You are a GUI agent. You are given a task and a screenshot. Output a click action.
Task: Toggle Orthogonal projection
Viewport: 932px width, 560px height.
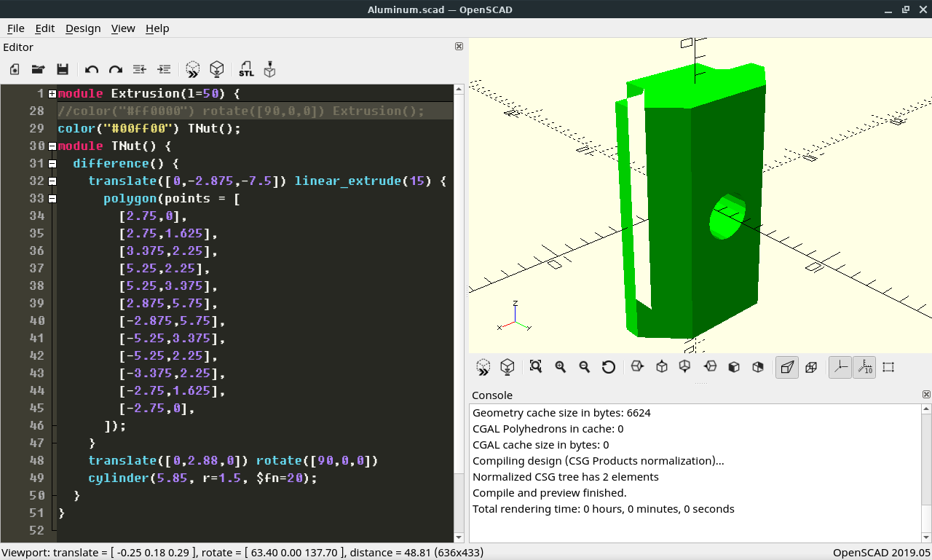coord(811,367)
